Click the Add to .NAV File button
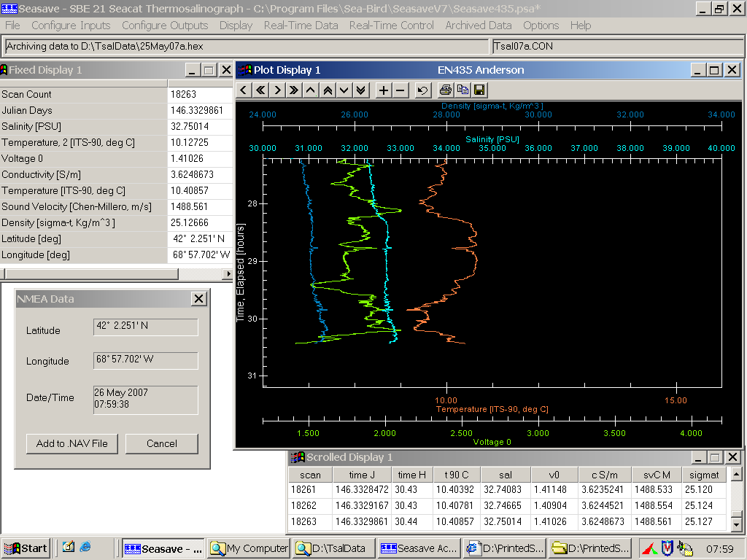This screenshot has width=747, height=560. [x=71, y=443]
